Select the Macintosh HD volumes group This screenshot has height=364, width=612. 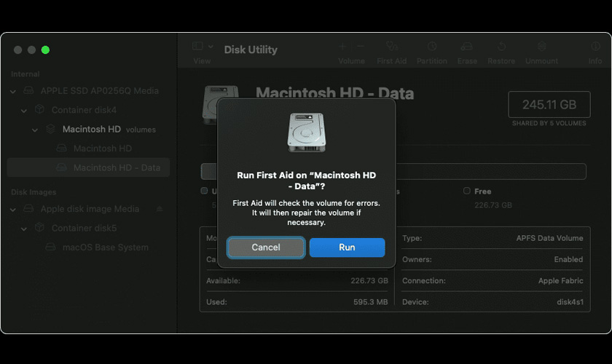(x=109, y=129)
